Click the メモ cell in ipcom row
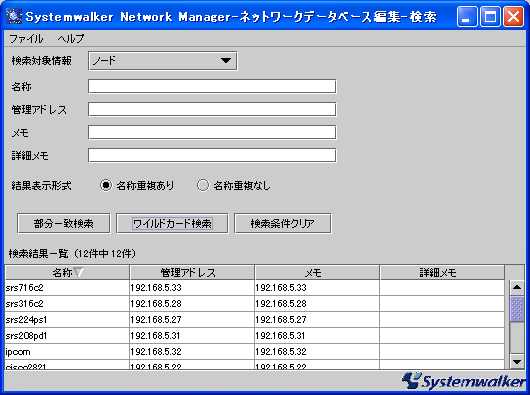Image resolution: width=530 pixels, height=395 pixels. [317, 352]
